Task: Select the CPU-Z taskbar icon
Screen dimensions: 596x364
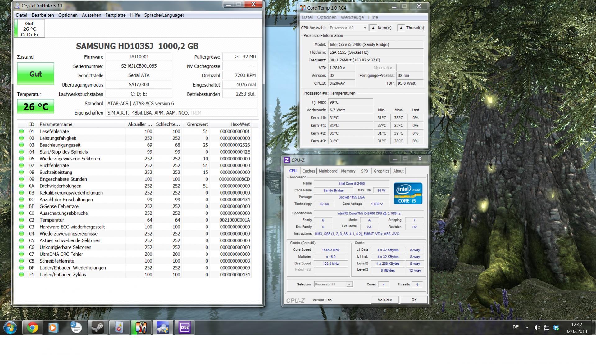Action: [x=184, y=327]
